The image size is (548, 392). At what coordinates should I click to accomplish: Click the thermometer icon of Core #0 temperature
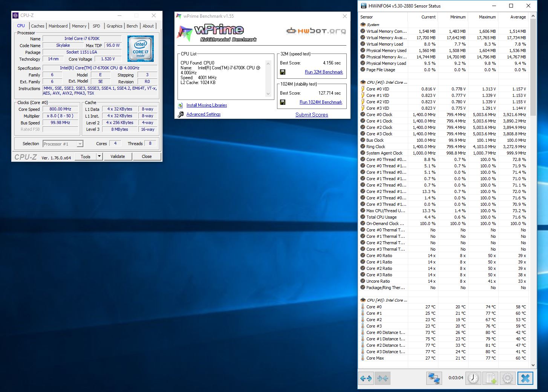pos(363,307)
